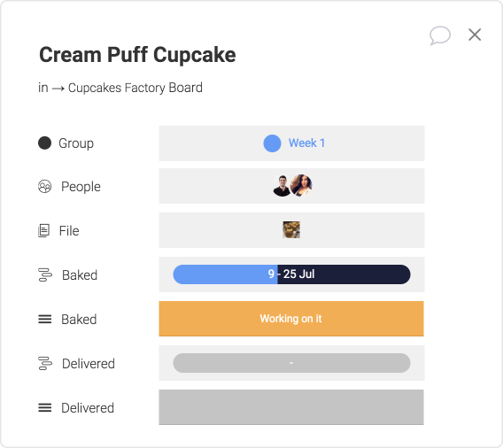503x448 pixels.
Task: Click the woman's avatar in People
Action: point(301,185)
